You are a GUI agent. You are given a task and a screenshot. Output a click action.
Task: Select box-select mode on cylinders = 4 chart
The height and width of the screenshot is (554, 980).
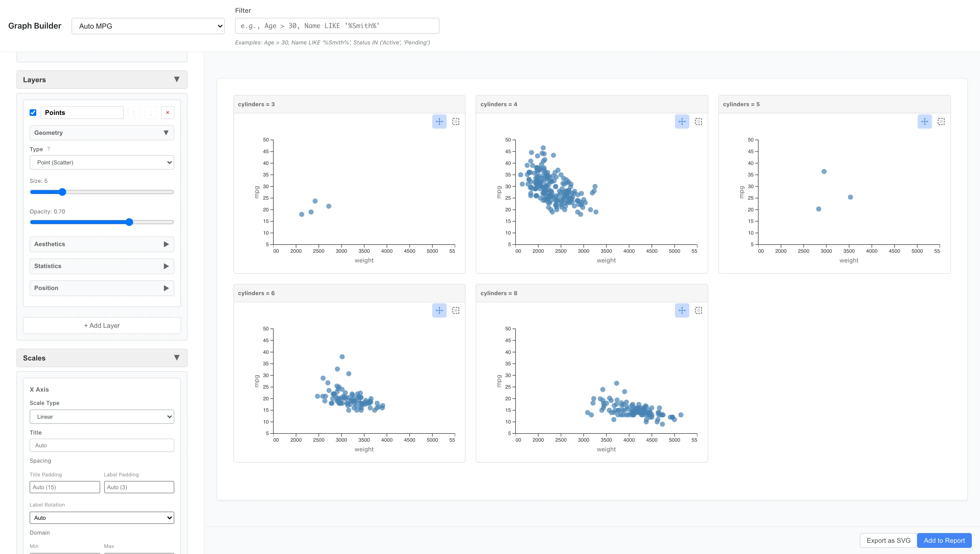click(698, 121)
